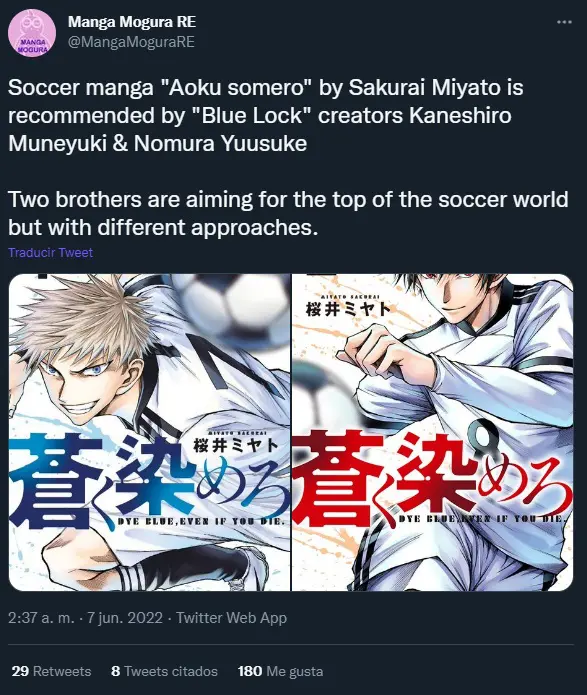
Task: Click the second paragraph about two brothers
Action: coord(288,213)
